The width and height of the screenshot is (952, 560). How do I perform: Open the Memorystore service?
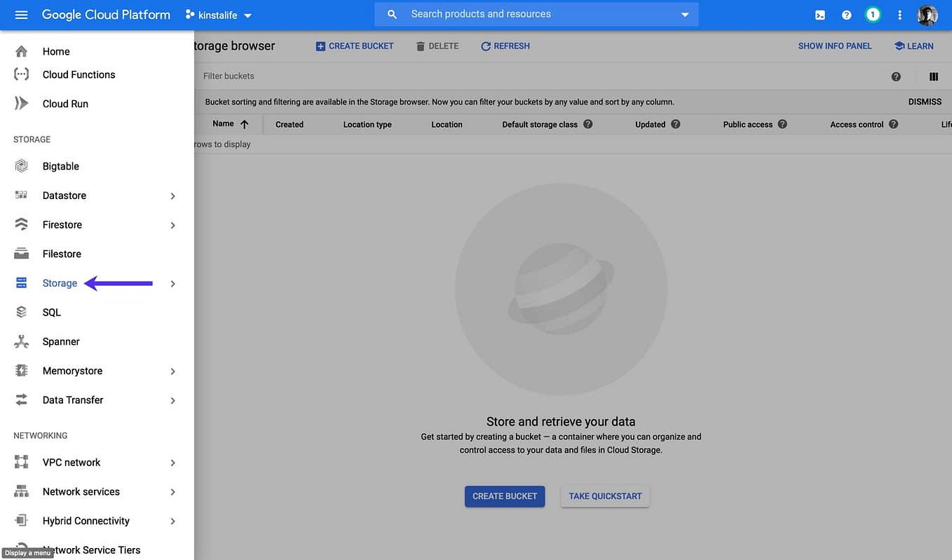72,370
